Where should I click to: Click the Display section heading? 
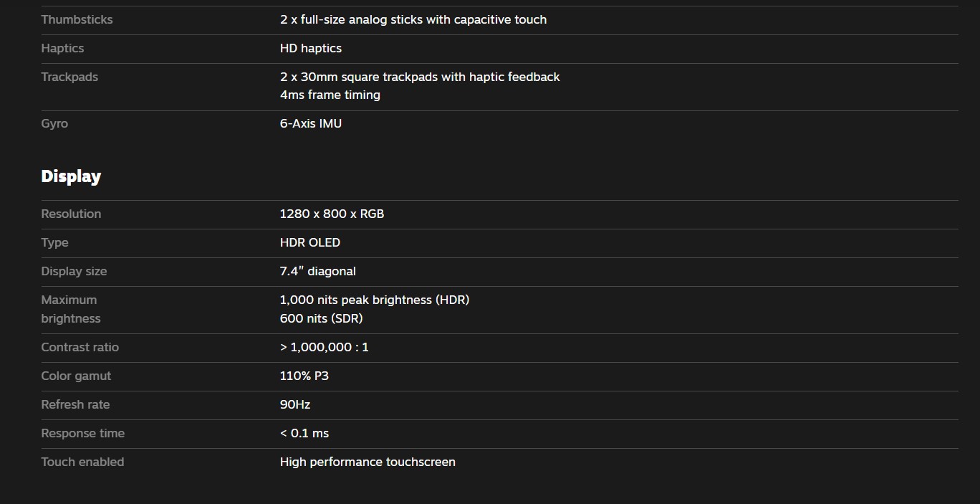pyautogui.click(x=71, y=176)
